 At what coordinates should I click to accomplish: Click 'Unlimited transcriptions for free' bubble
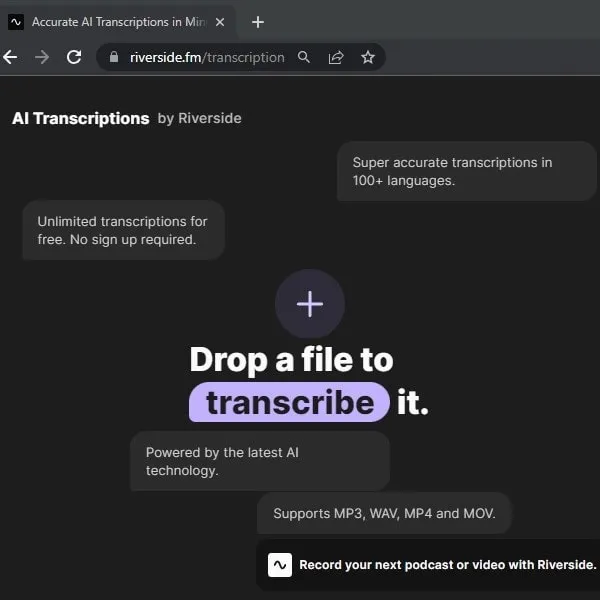coord(124,230)
